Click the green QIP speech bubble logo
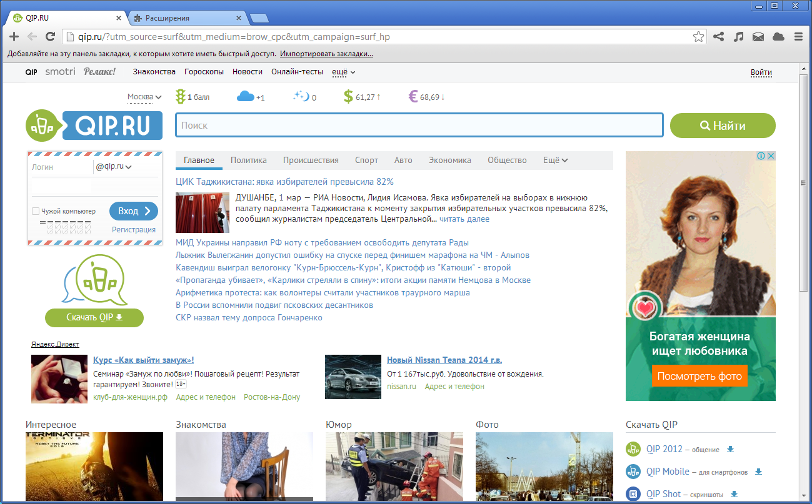This screenshot has height=504, width=812. [94, 280]
